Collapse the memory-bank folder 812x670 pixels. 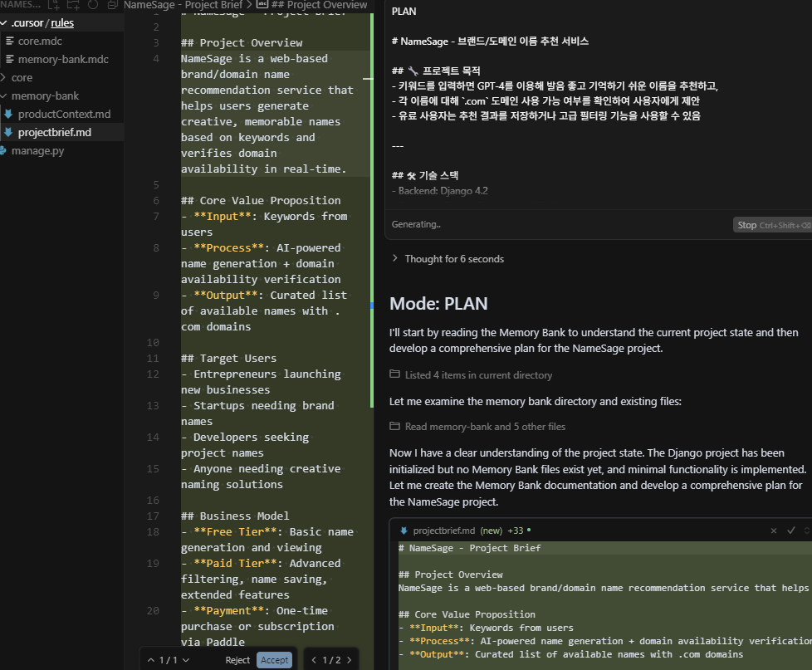coord(3,95)
